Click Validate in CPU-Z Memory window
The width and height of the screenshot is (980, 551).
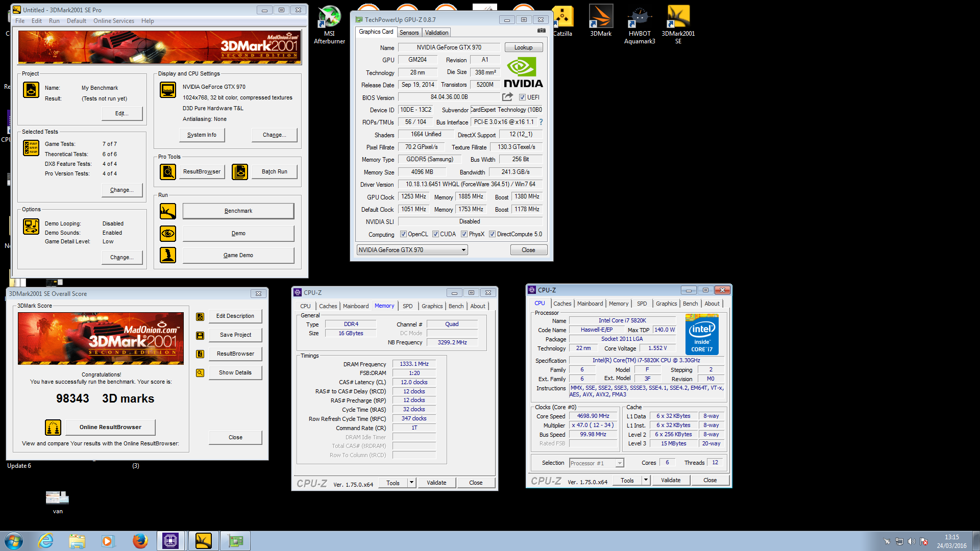436,483
